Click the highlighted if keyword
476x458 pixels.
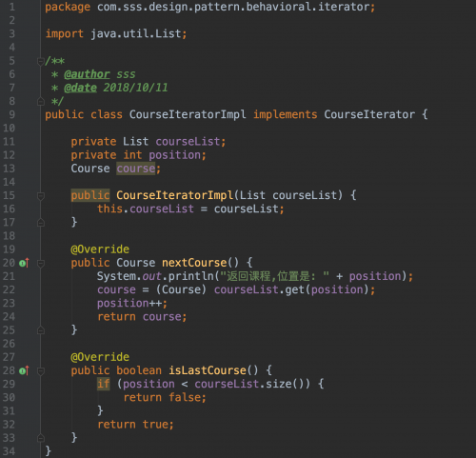(104, 384)
